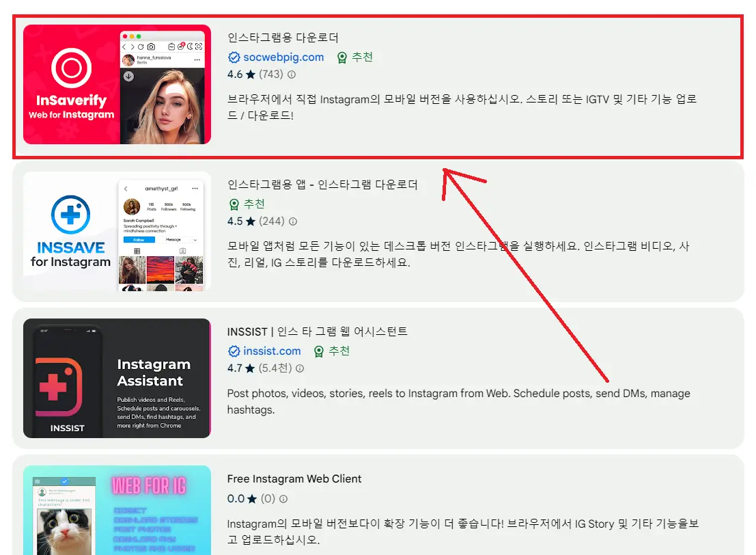
Task: Click the star icon beside the 4.6 rating
Action: pyautogui.click(x=251, y=75)
